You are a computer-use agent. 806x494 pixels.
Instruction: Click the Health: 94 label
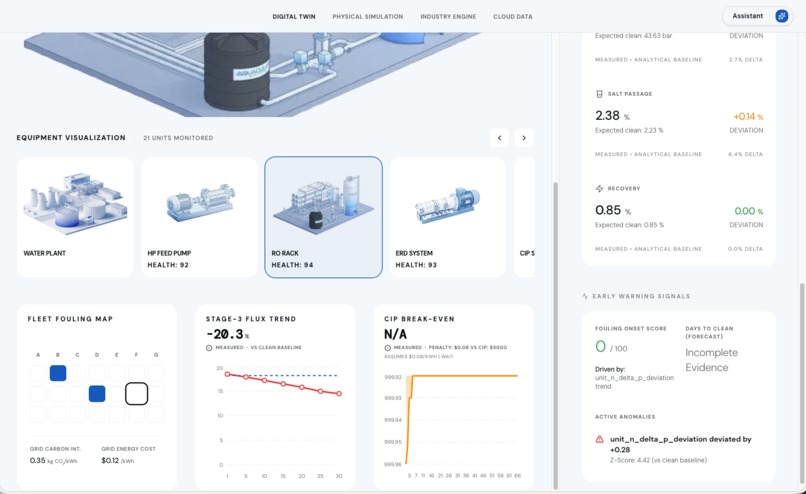click(292, 265)
